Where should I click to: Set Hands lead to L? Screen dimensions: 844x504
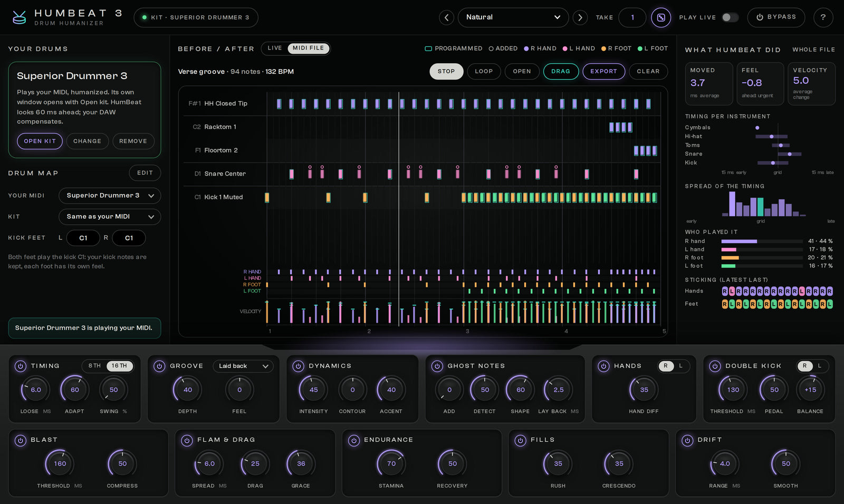[680, 366]
